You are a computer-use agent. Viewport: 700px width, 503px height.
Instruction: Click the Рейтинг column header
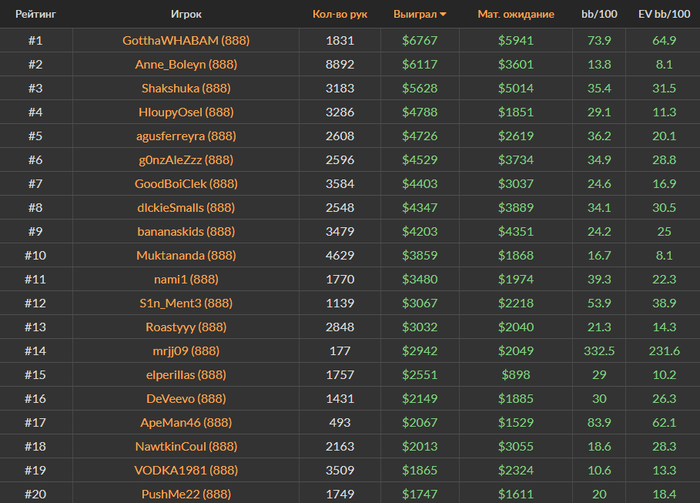coord(35,15)
